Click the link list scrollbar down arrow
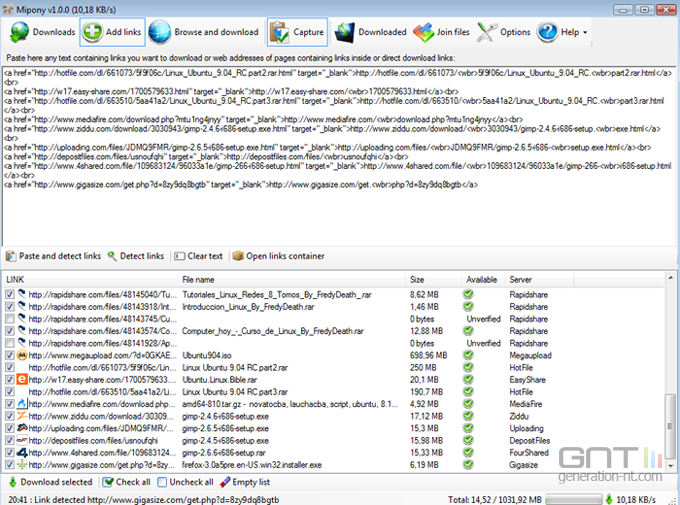 670,466
